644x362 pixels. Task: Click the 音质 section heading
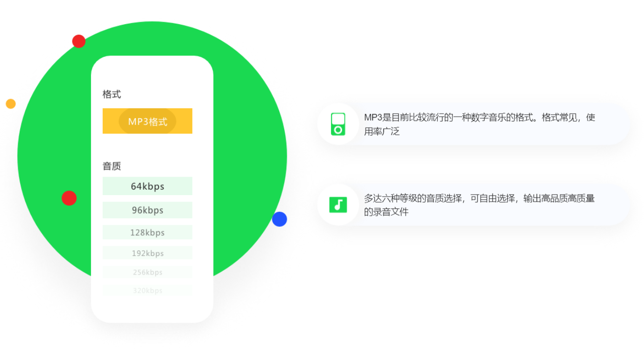coord(111,166)
